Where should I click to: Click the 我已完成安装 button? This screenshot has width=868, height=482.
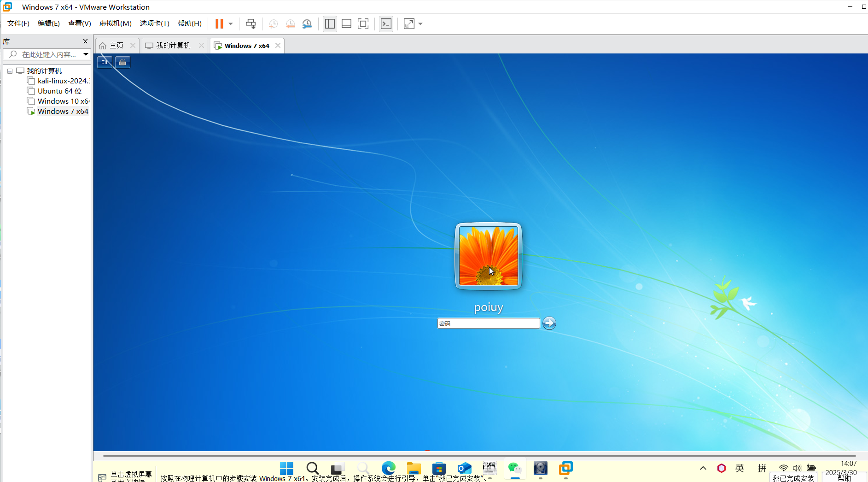click(793, 478)
